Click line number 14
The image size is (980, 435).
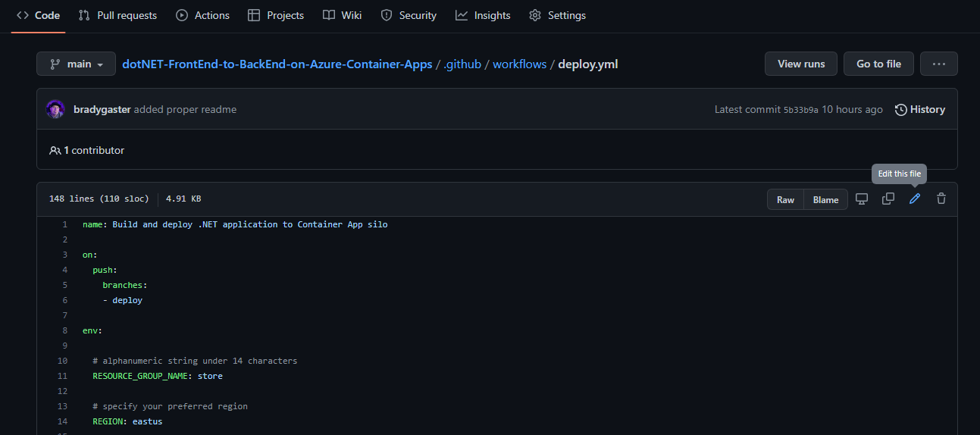(62, 421)
